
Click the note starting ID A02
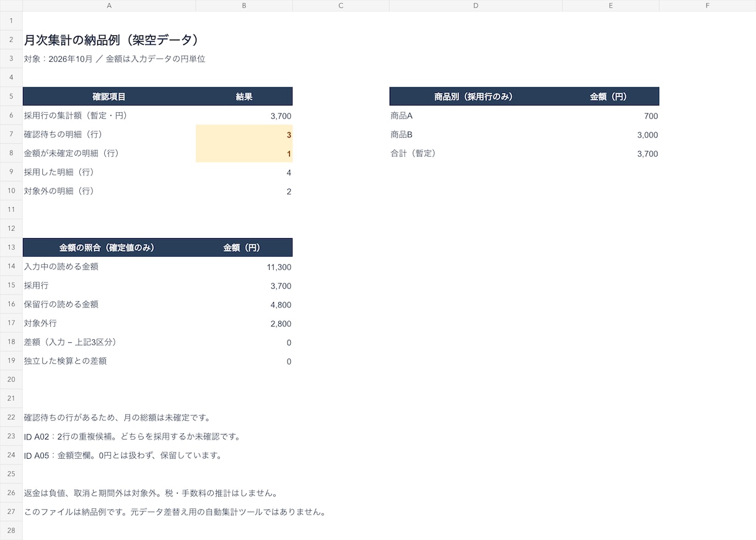[132, 436]
